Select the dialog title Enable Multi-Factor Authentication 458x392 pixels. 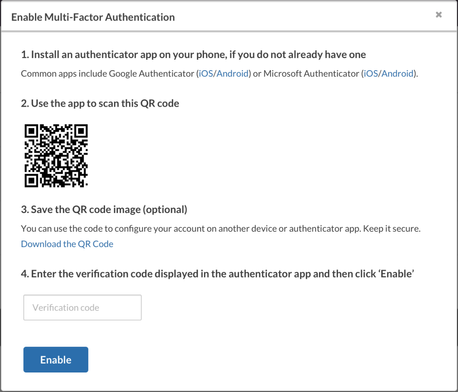[93, 17]
